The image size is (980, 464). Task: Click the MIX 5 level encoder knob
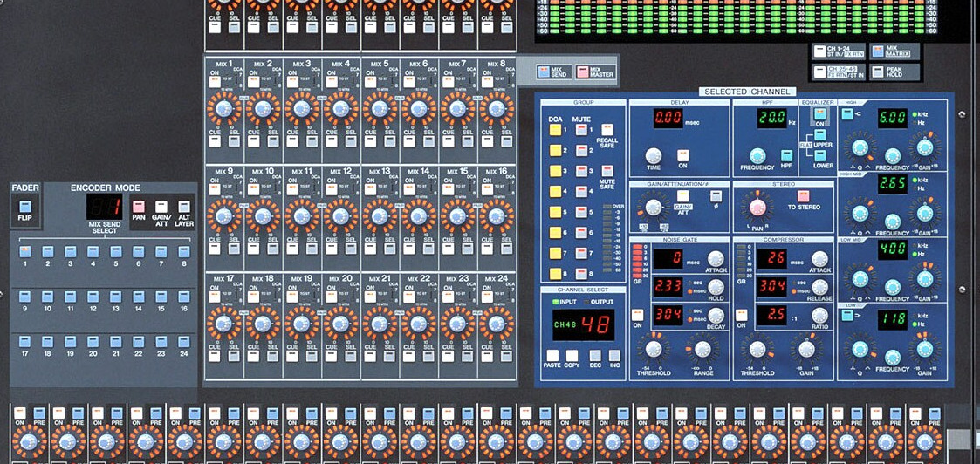380,109
